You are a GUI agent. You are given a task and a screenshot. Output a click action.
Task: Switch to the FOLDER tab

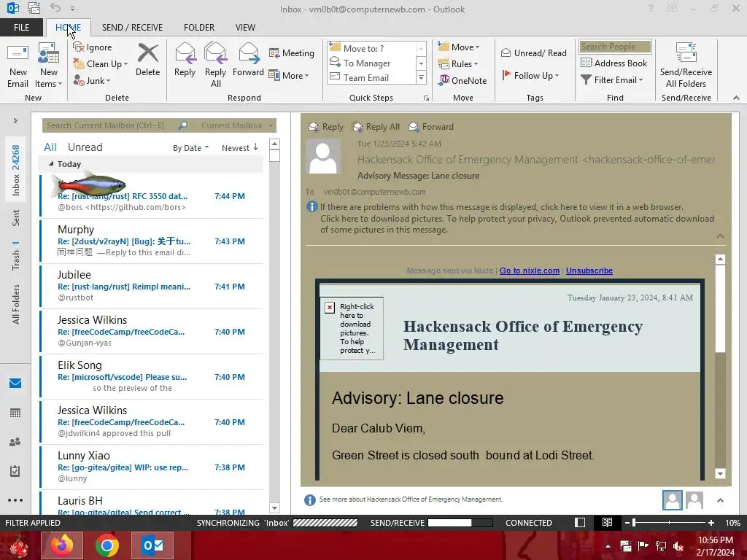click(199, 28)
